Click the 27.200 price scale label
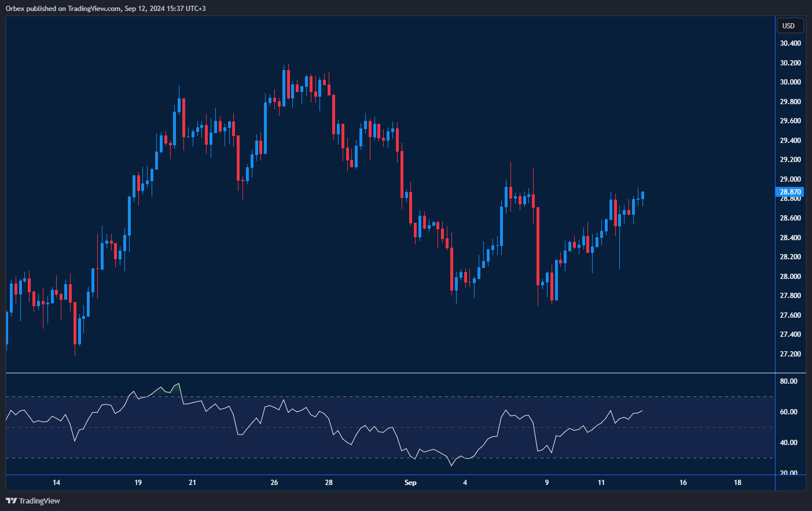The width and height of the screenshot is (812, 511). click(x=790, y=354)
